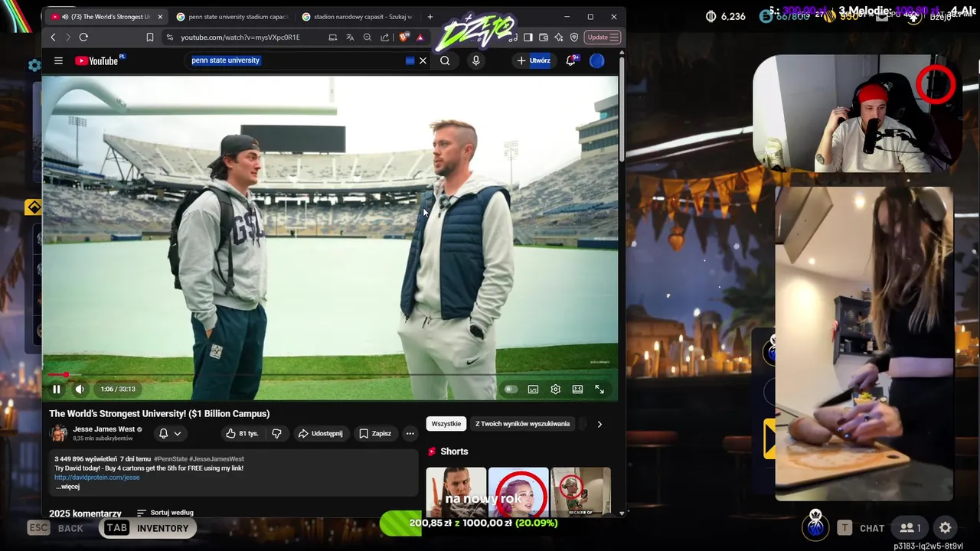Open the share icon in address bar
The height and width of the screenshot is (551, 980).
click(384, 37)
